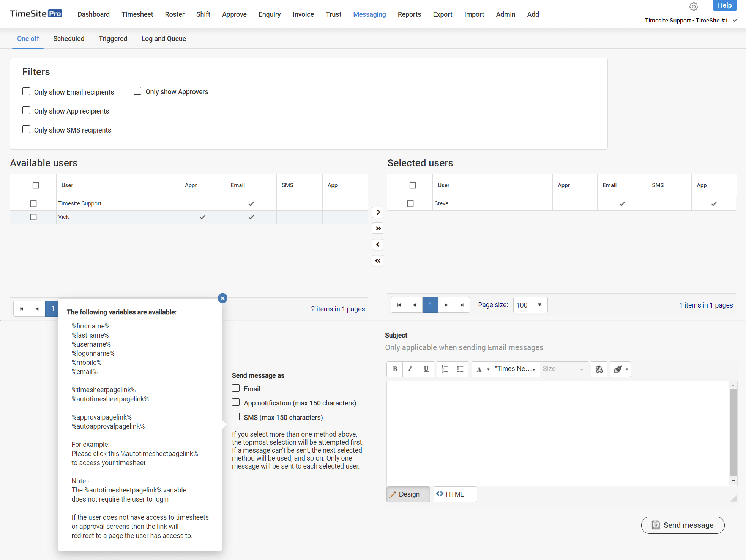Apply underline formatting in the editor
Viewport: 746px width, 560px height.
426,369
